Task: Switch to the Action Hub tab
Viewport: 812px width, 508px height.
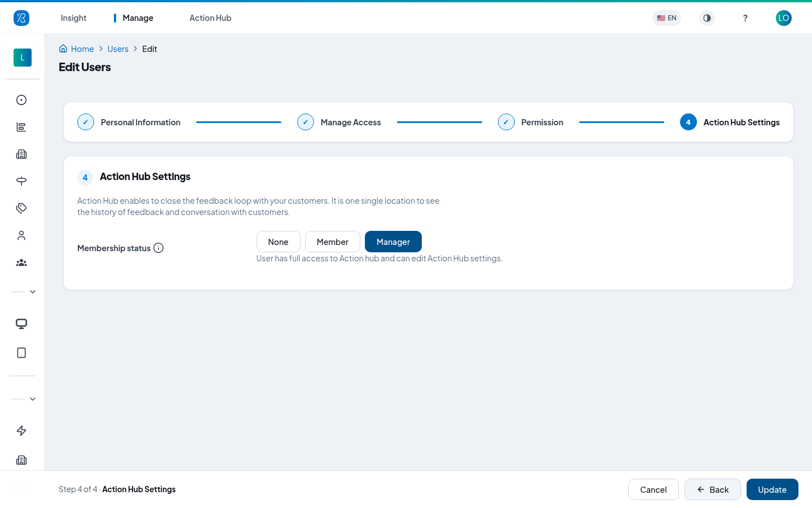Action: [210, 18]
